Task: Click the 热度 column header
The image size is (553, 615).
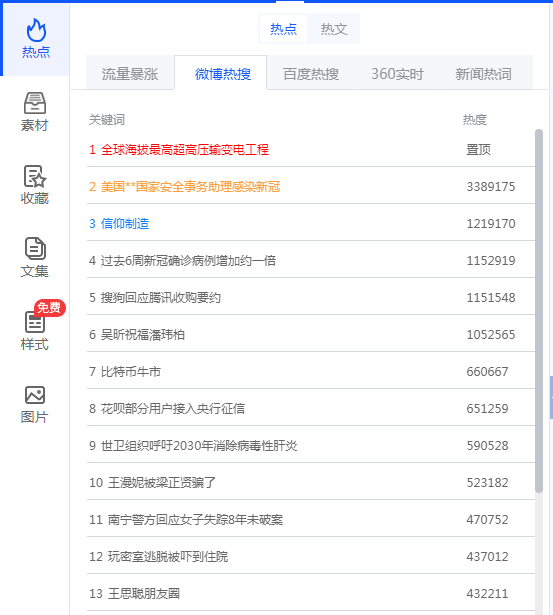Action: [475, 120]
